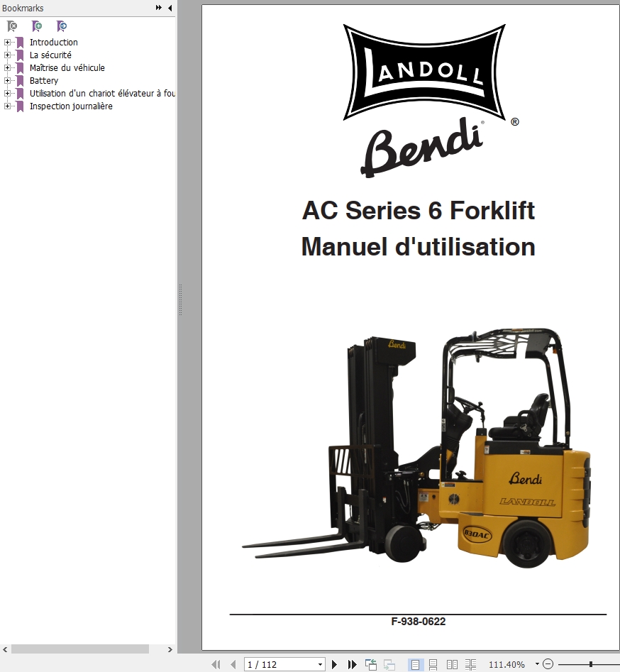Click the purple bookmark icon beside Battery

coord(20,81)
